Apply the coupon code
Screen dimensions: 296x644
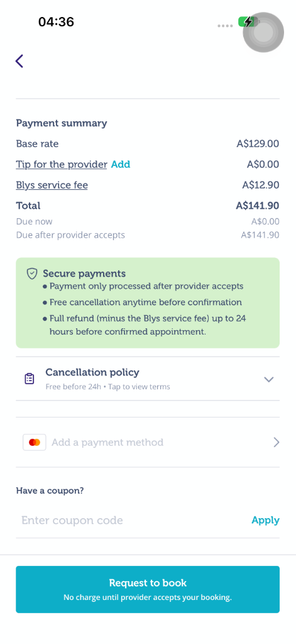pyautogui.click(x=265, y=520)
